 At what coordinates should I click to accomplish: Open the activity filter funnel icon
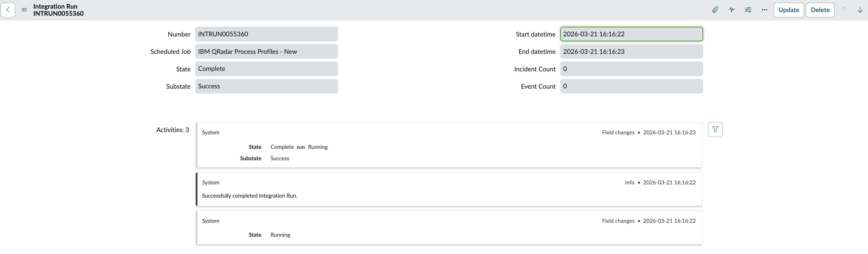[x=715, y=129]
